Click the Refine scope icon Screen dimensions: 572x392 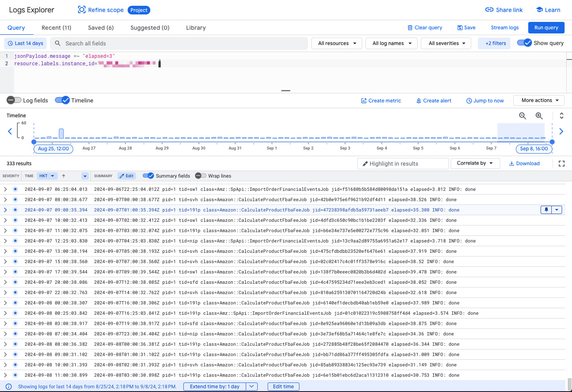click(82, 10)
